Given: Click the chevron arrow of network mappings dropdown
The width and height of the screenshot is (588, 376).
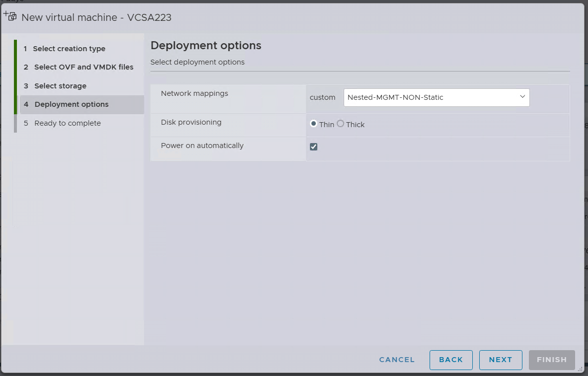Looking at the screenshot, I should coord(522,97).
